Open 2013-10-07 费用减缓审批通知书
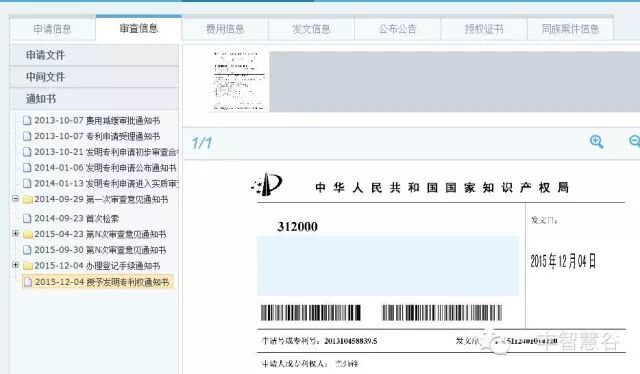Screen dimensions: 640x374 [x=97, y=120]
